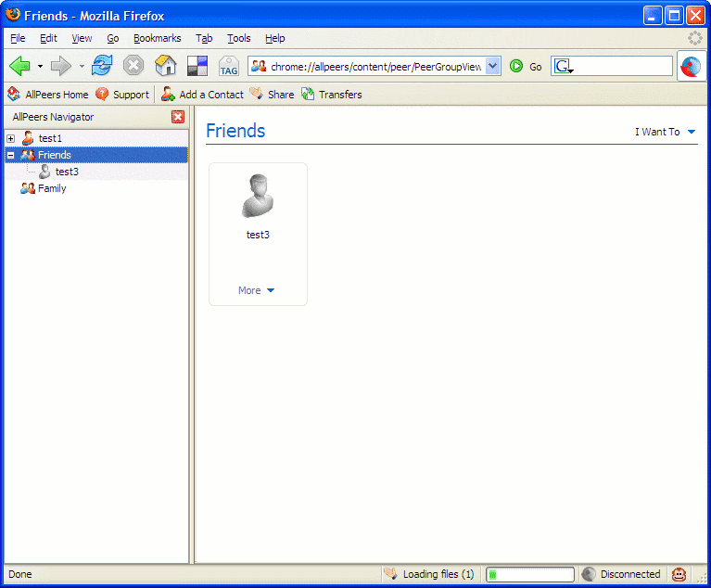Click the Disconnected status globe icon

588,574
